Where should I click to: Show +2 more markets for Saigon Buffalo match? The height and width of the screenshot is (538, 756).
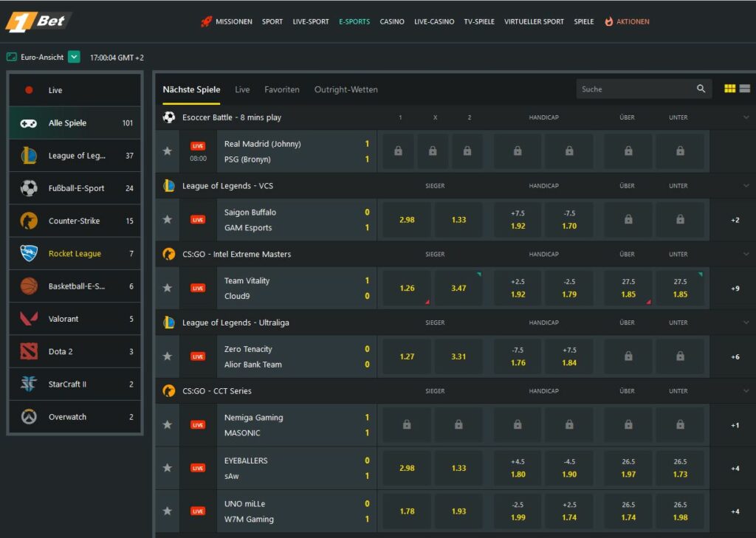(735, 221)
